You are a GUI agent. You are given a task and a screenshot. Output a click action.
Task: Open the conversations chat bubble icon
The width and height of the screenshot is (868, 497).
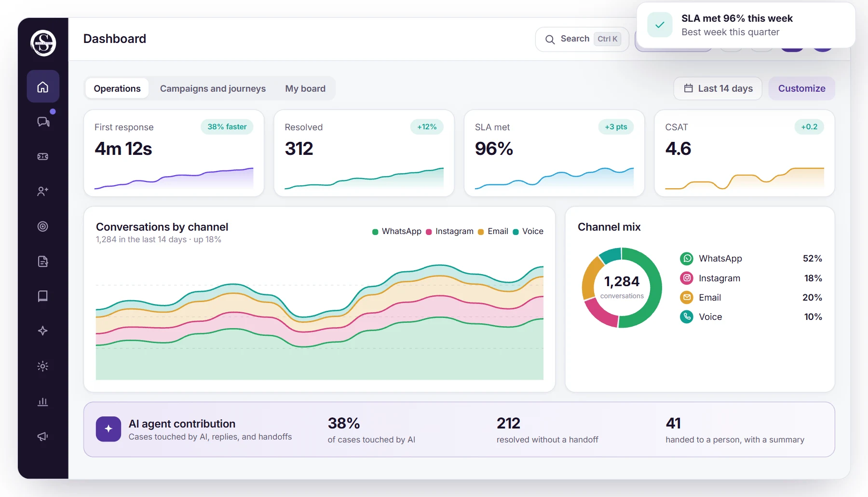tap(43, 122)
